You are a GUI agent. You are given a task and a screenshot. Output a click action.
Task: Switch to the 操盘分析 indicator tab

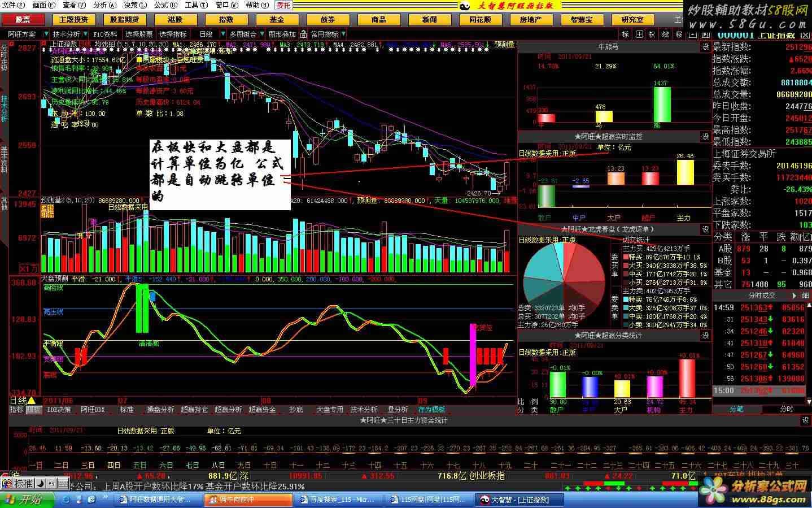(x=160, y=409)
